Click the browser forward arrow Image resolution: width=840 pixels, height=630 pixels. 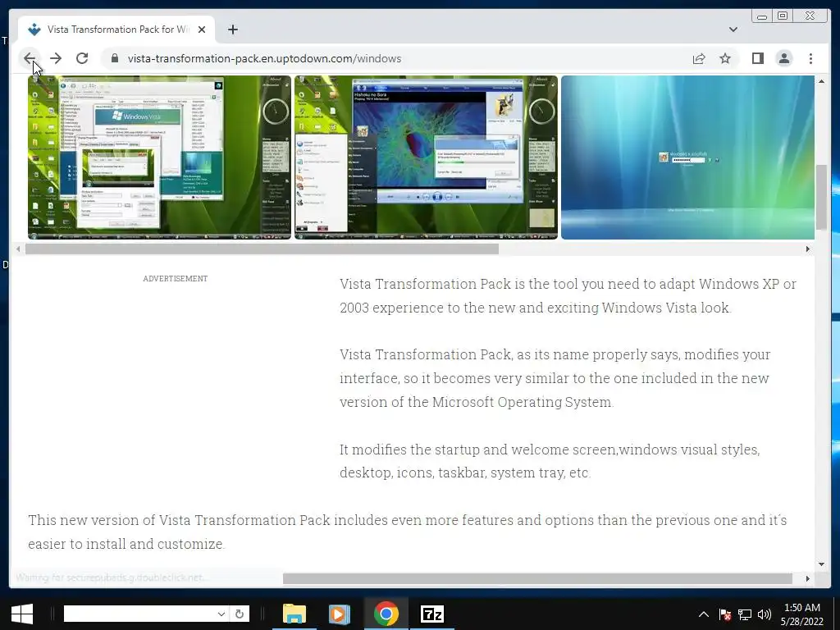56,58
